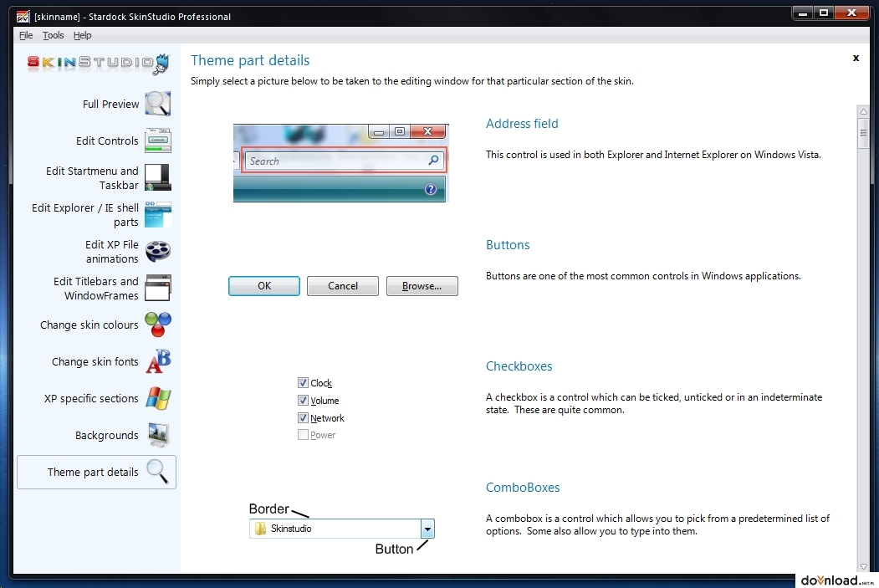
Task: Select Change skin fonts label
Action: [95, 361]
